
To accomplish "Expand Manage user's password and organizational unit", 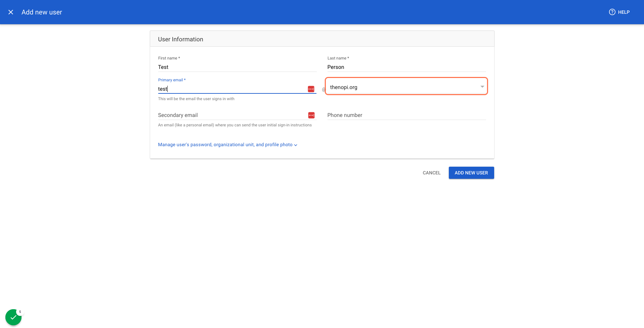I will tap(227, 145).
